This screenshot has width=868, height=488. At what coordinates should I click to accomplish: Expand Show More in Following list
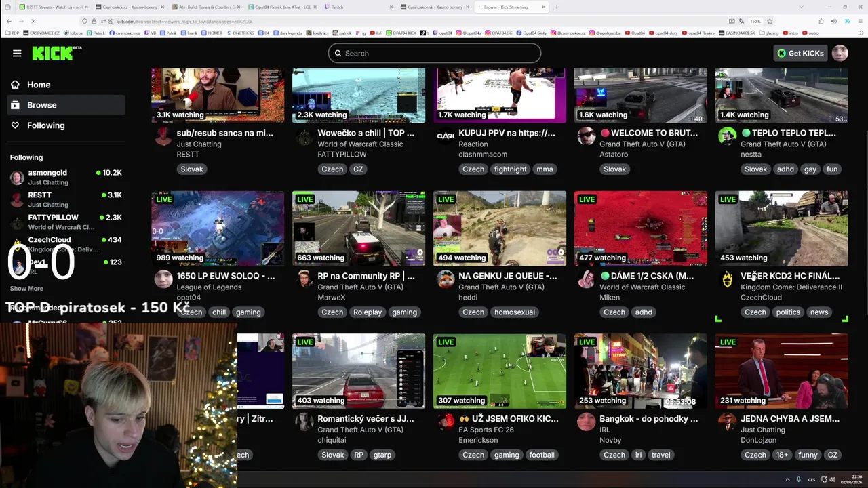pyautogui.click(x=26, y=289)
